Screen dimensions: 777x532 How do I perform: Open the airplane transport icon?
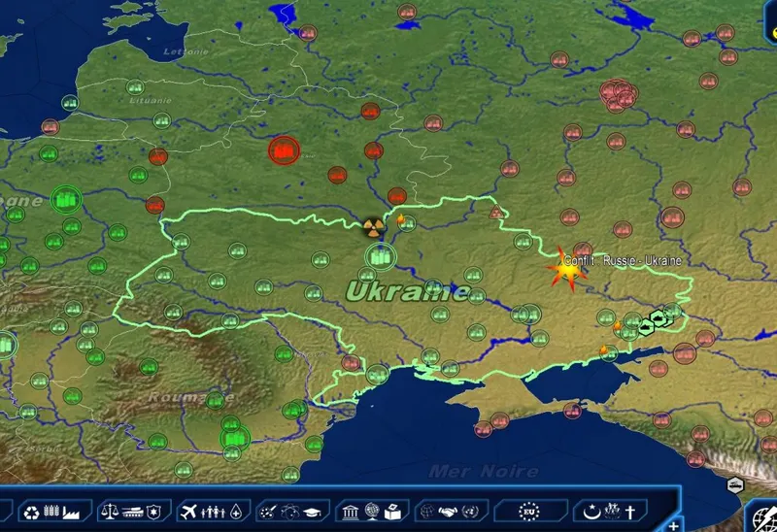[x=188, y=512]
